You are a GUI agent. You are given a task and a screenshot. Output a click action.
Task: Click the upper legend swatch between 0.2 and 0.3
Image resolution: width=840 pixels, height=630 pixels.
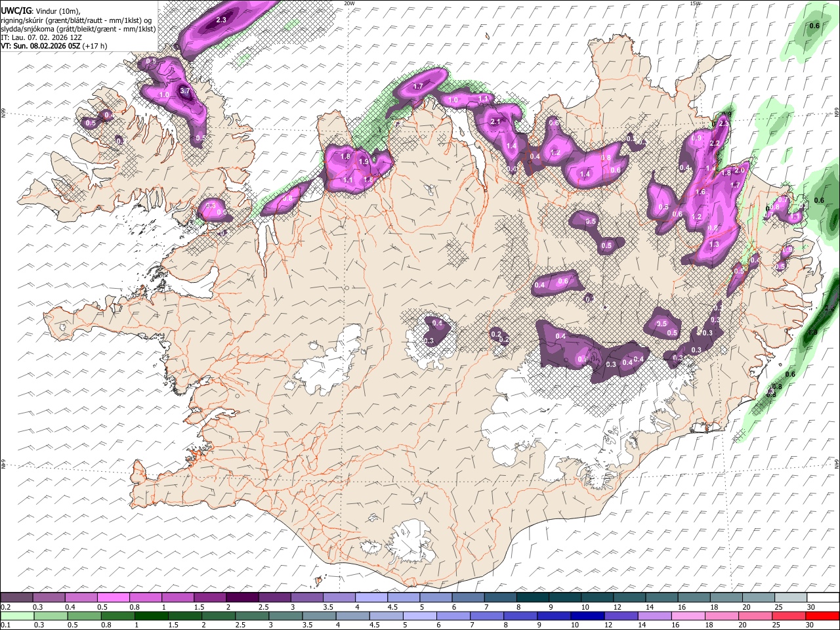[x=17, y=597]
